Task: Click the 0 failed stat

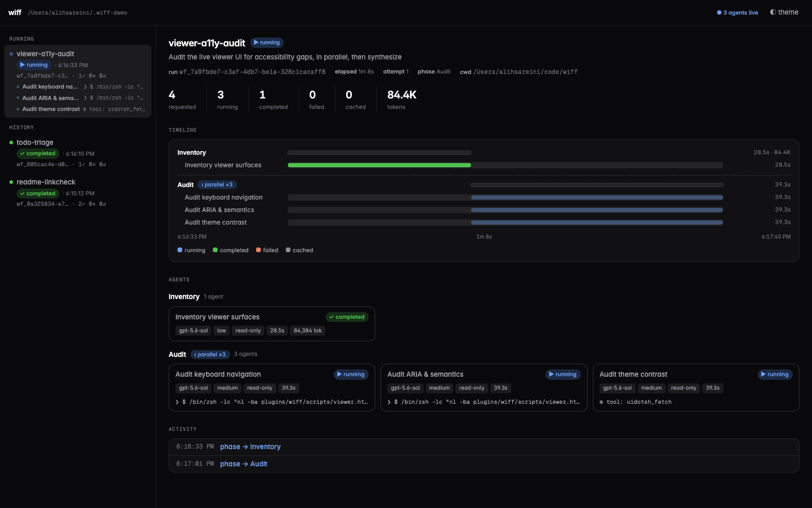Action: point(316,100)
